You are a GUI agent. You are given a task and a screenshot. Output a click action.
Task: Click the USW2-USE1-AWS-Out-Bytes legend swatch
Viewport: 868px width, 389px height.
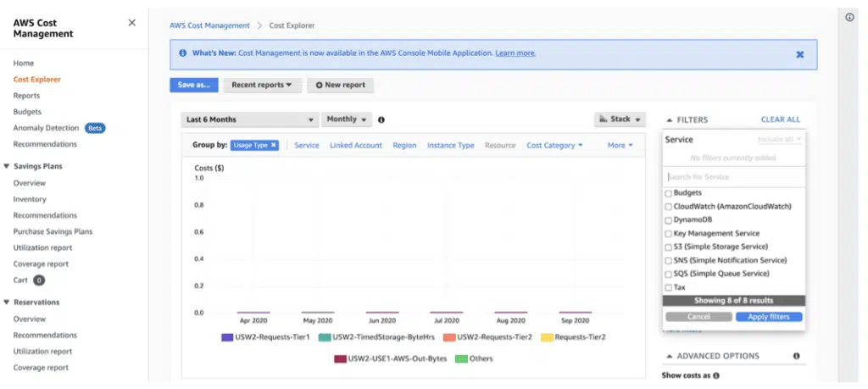(x=341, y=358)
